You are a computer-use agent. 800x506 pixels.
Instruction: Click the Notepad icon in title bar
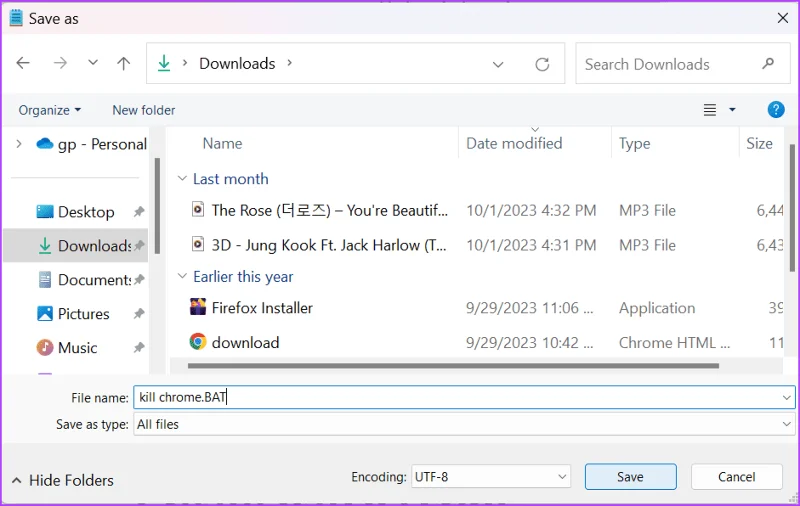16,18
